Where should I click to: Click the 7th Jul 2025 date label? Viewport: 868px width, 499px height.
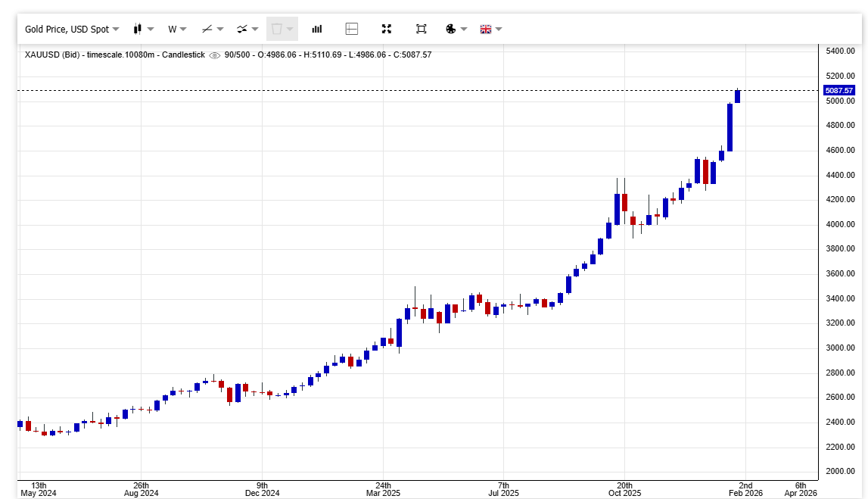point(504,490)
